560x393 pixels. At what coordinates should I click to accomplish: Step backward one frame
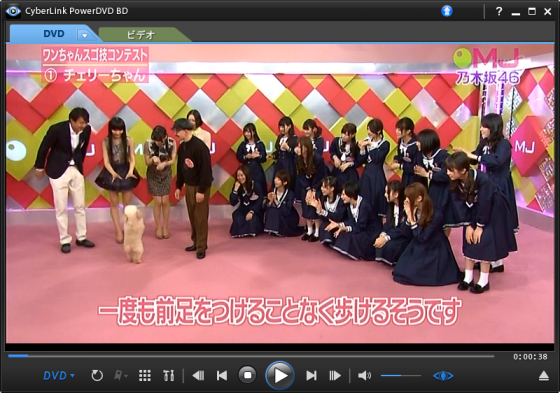tap(198, 375)
